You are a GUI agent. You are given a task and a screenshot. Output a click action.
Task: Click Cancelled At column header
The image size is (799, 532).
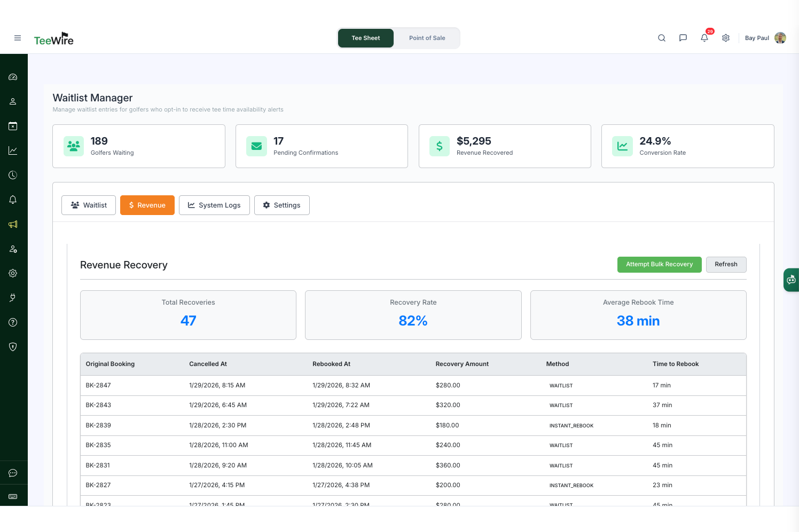coord(208,364)
